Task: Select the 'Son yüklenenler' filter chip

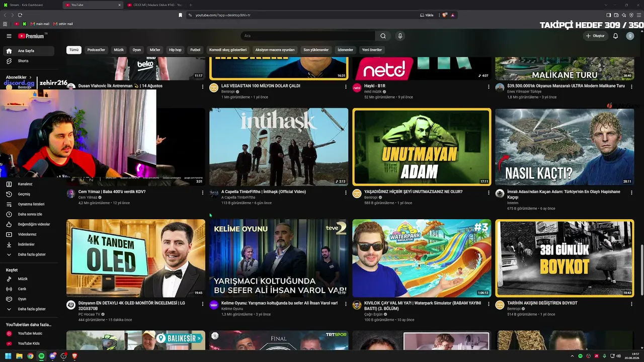Action: click(x=316, y=50)
